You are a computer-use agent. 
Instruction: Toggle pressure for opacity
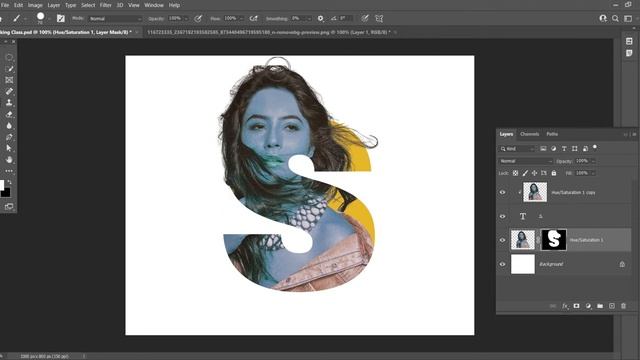pyautogui.click(x=198, y=18)
